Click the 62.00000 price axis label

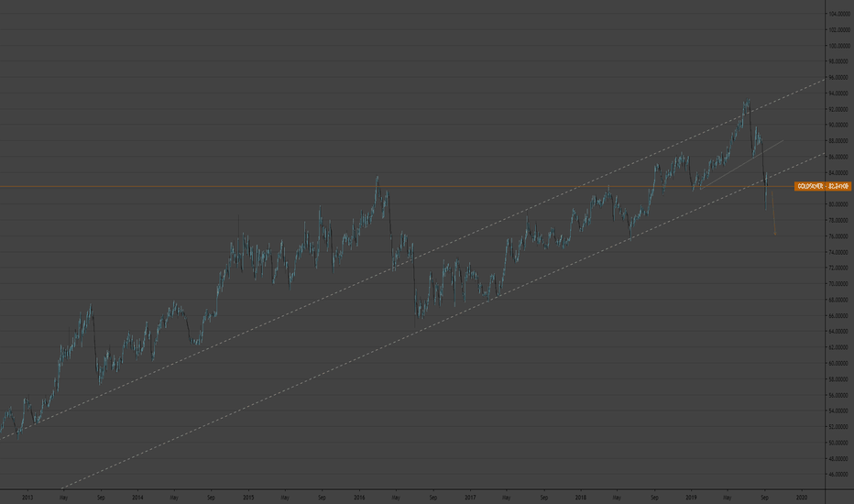pos(839,347)
